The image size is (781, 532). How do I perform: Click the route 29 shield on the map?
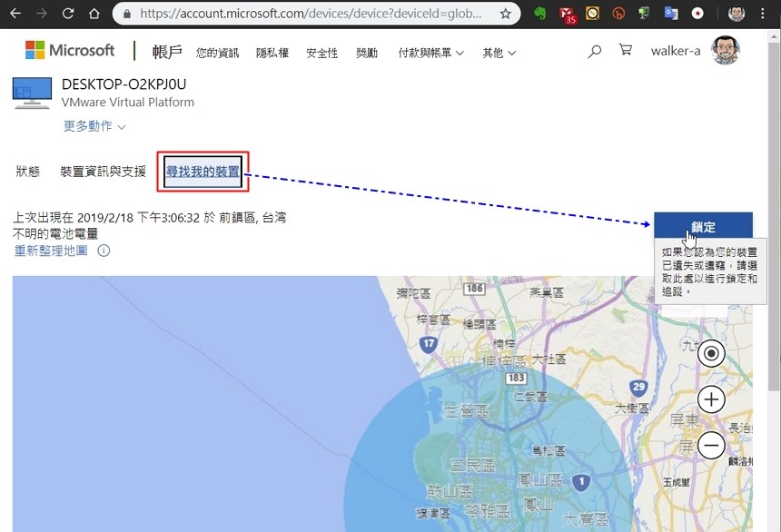point(638,387)
